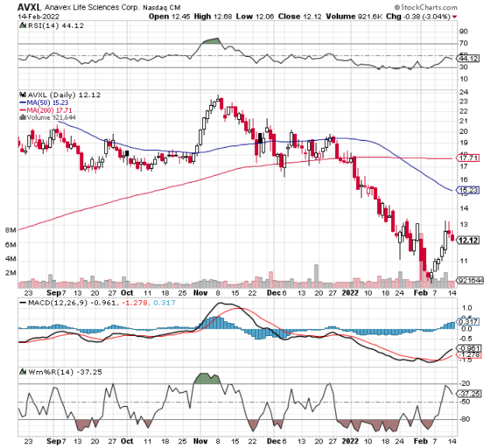Click the bold 12.12 last price tag
Screen dimensions: 489x448
pos(468,240)
